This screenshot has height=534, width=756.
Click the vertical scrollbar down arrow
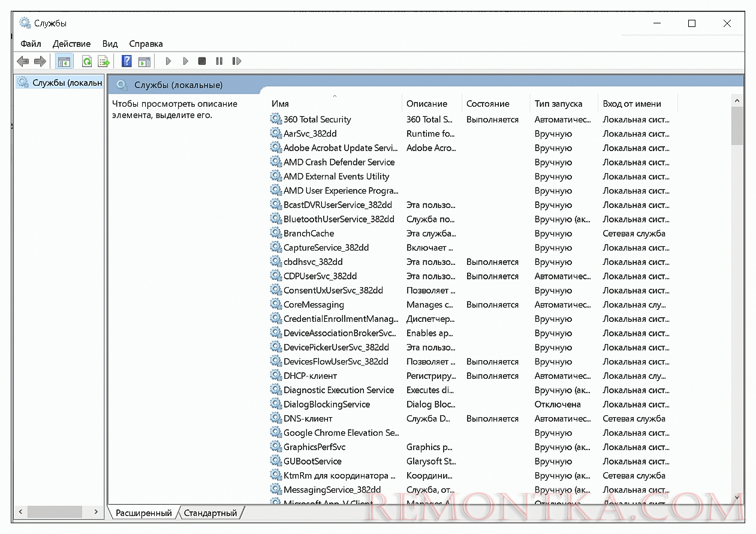(737, 497)
